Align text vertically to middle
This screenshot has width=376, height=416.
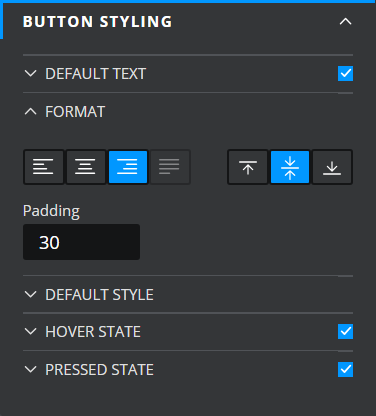pos(290,167)
